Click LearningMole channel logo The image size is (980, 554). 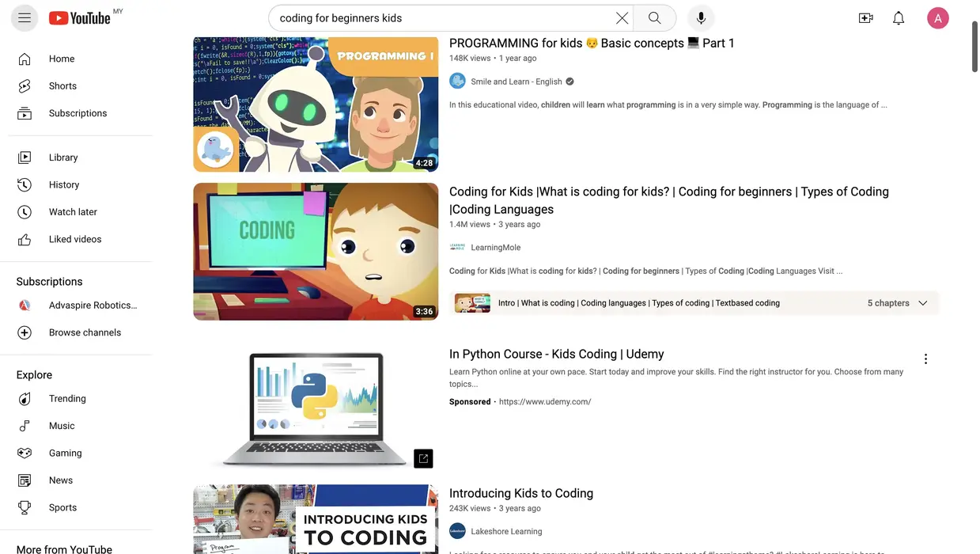[457, 247]
